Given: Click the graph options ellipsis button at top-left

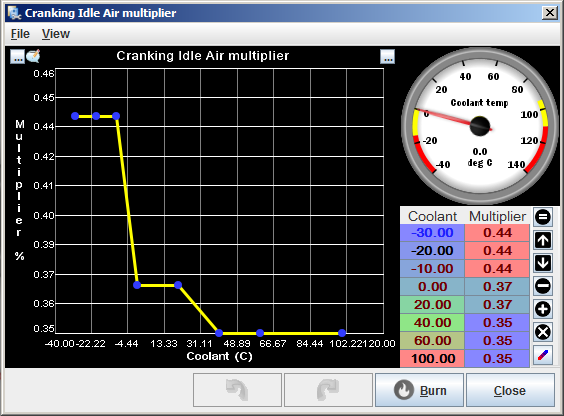Looking at the screenshot, I should pos(17,56).
